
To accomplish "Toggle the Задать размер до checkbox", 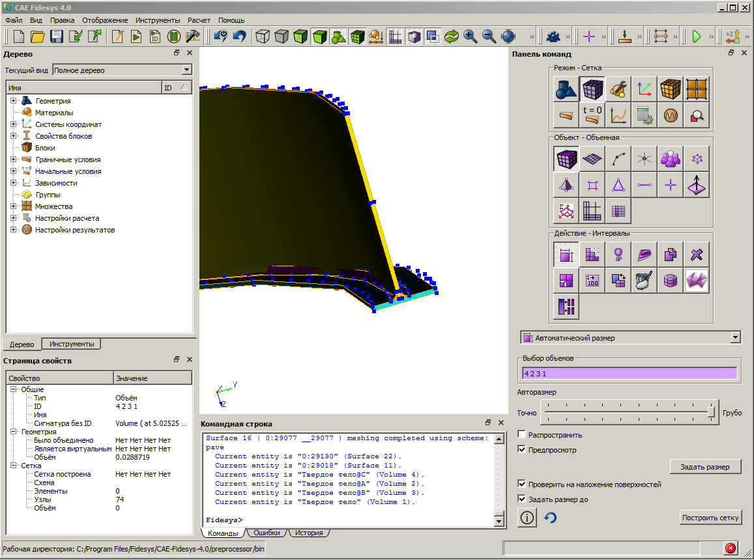I will pyautogui.click(x=522, y=499).
